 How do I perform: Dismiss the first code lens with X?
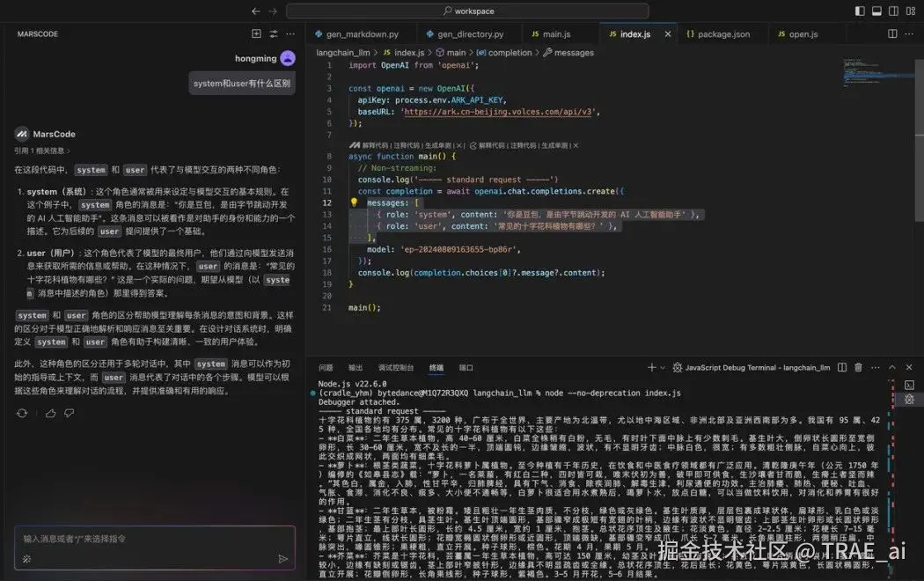click(459, 145)
